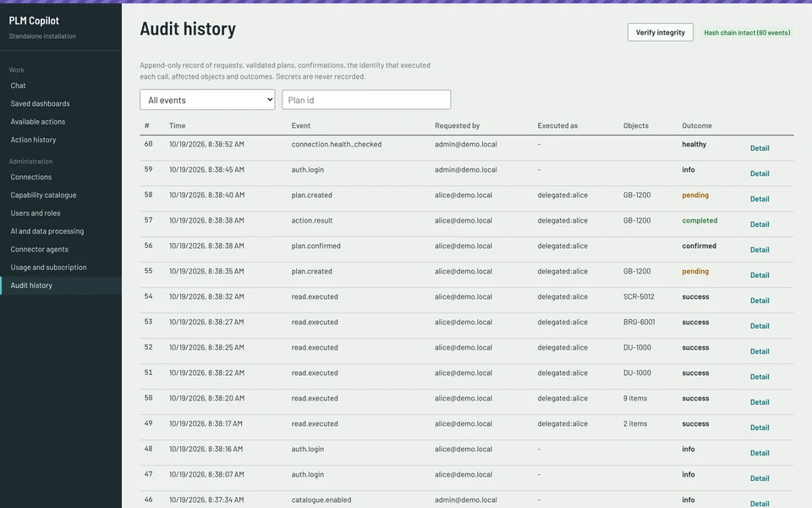The width and height of the screenshot is (812, 508).
Task: Open Detail for event 50 with 9 items
Action: (760, 402)
